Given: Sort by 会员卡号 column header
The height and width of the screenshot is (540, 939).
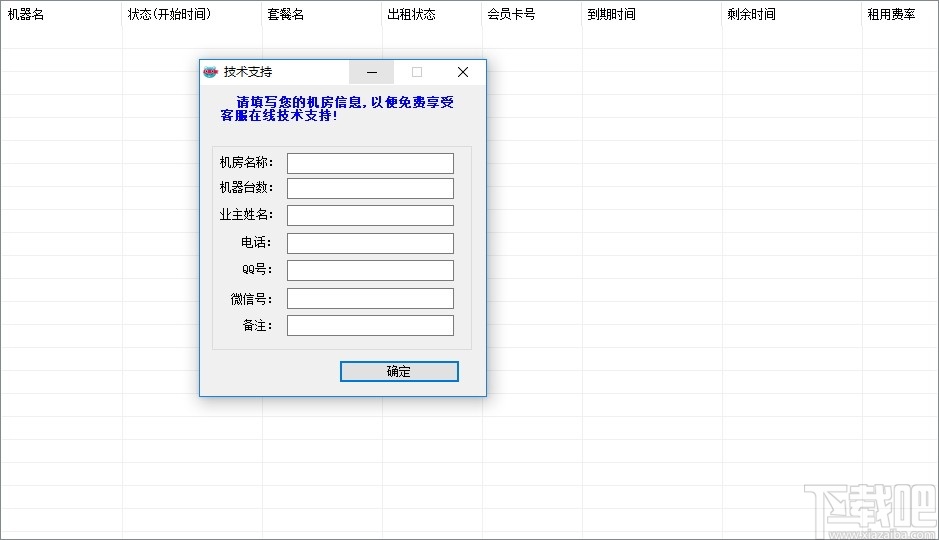Looking at the screenshot, I should 532,14.
